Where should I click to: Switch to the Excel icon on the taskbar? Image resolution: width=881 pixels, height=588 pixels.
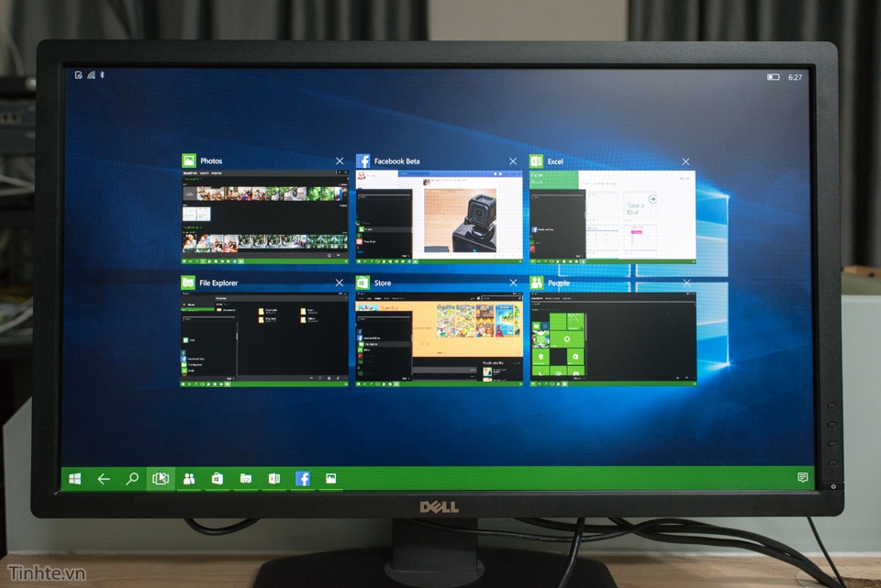tap(274, 479)
